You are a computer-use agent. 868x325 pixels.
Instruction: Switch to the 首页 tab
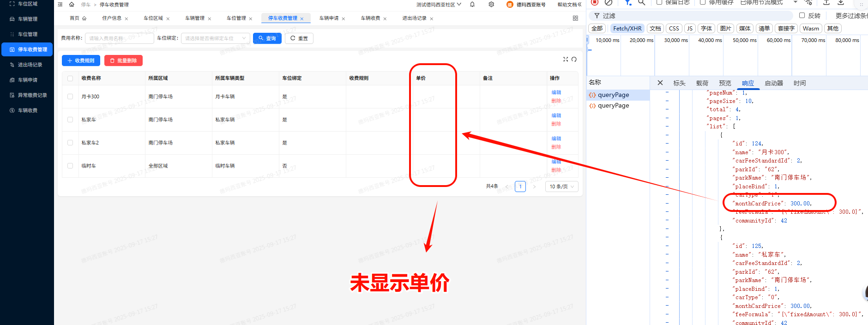point(78,18)
